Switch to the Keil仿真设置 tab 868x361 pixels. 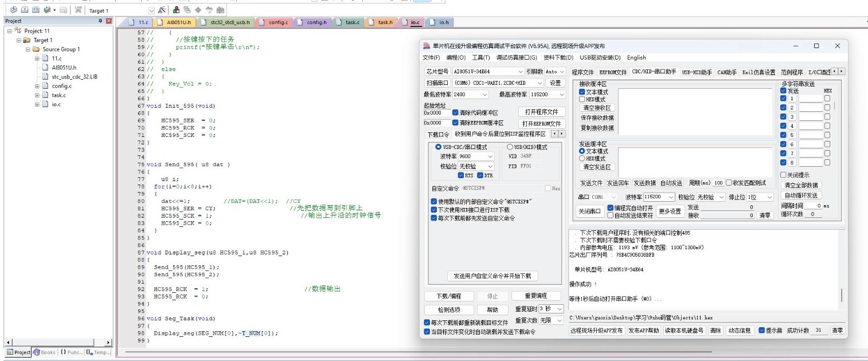click(758, 72)
